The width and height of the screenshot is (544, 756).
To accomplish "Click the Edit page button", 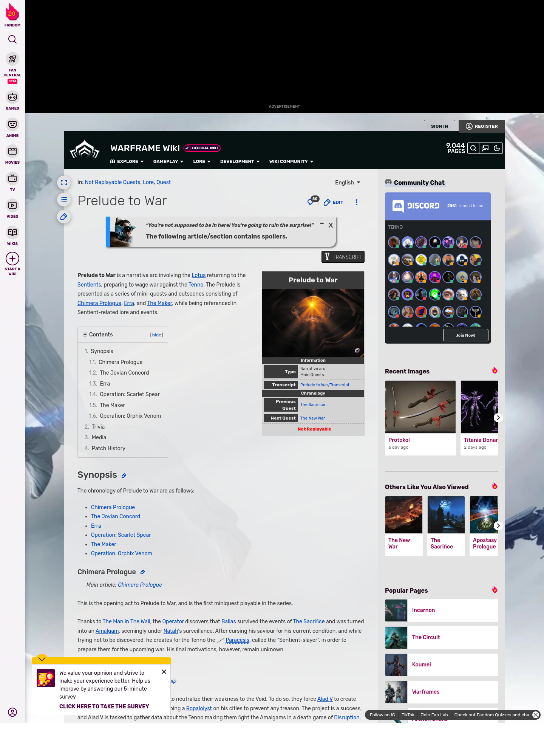I will (334, 202).
